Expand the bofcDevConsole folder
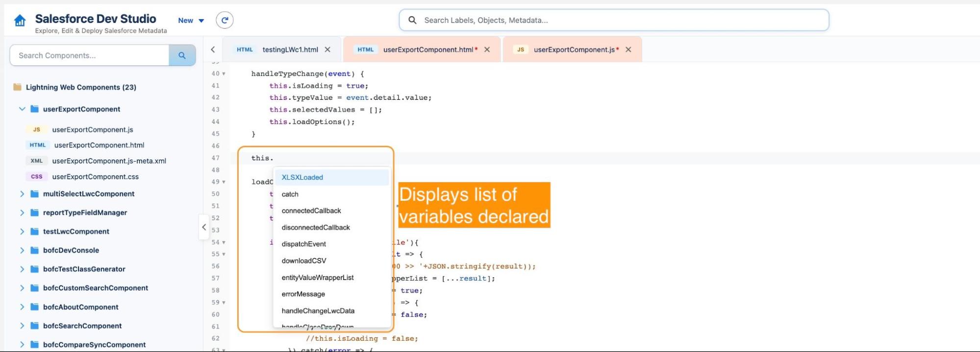 [x=22, y=250]
